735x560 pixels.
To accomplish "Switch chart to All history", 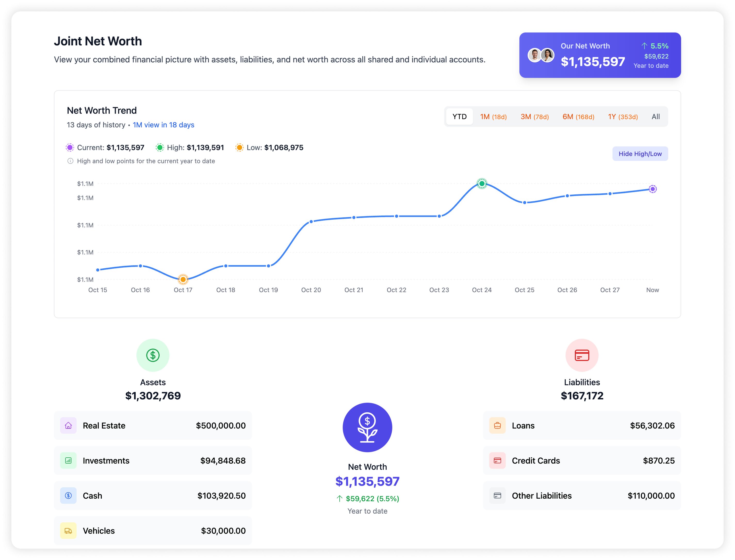I will pyautogui.click(x=655, y=117).
